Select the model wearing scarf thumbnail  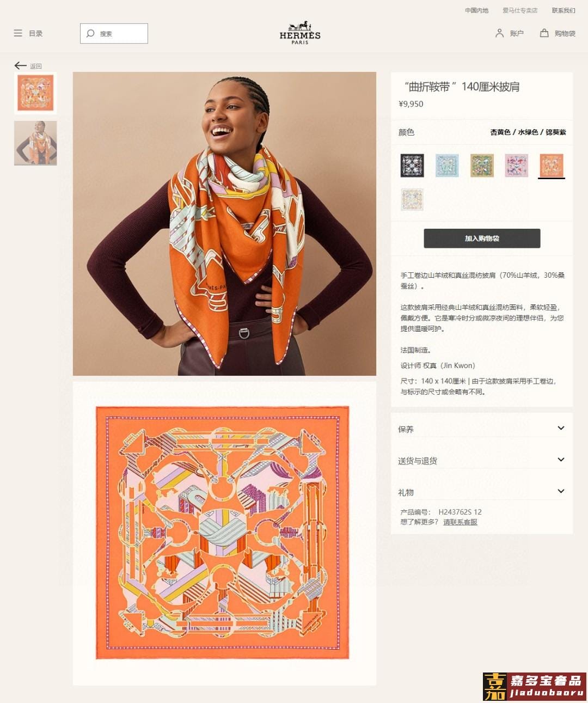(35, 143)
